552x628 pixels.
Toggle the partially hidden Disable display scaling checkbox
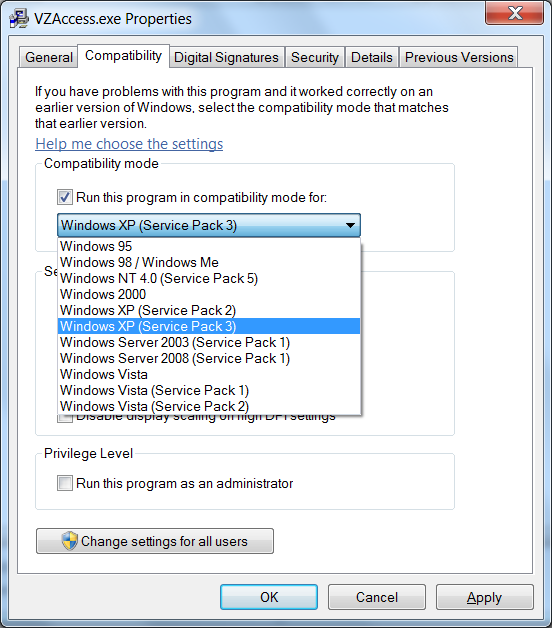click(64, 418)
